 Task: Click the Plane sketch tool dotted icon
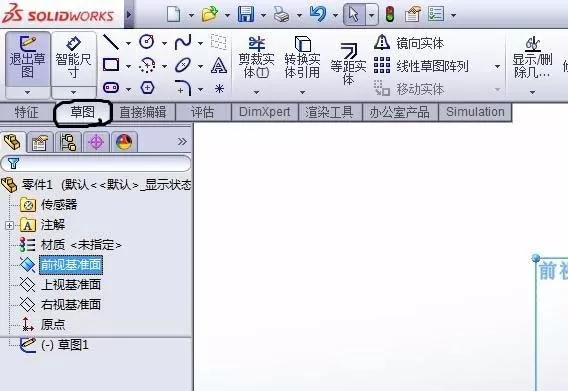(219, 42)
